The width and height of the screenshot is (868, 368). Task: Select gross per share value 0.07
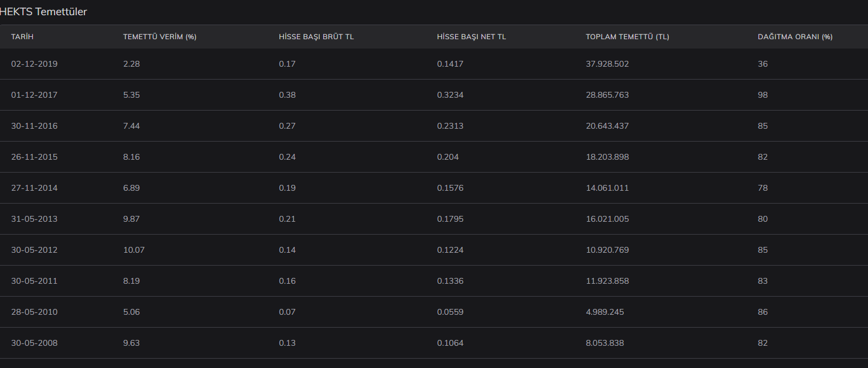[x=287, y=312]
